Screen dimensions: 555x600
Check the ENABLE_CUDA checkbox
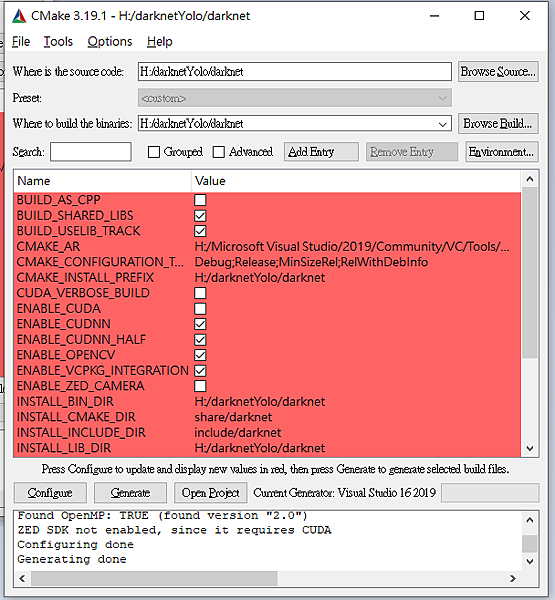click(x=200, y=309)
